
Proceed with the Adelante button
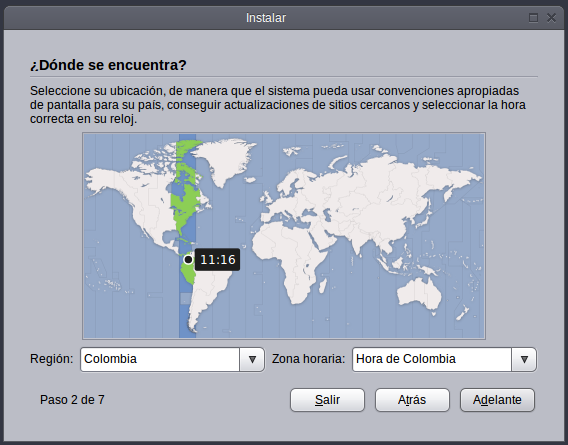tap(497, 400)
